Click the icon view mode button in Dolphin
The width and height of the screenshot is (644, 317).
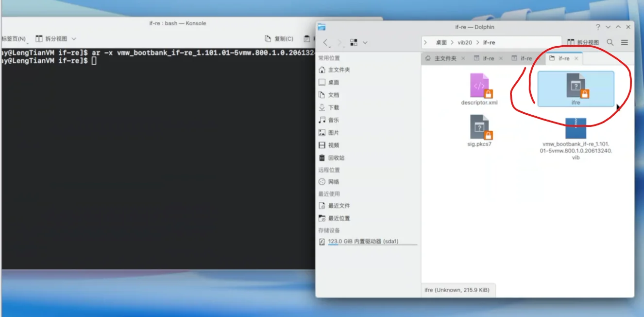tap(354, 43)
